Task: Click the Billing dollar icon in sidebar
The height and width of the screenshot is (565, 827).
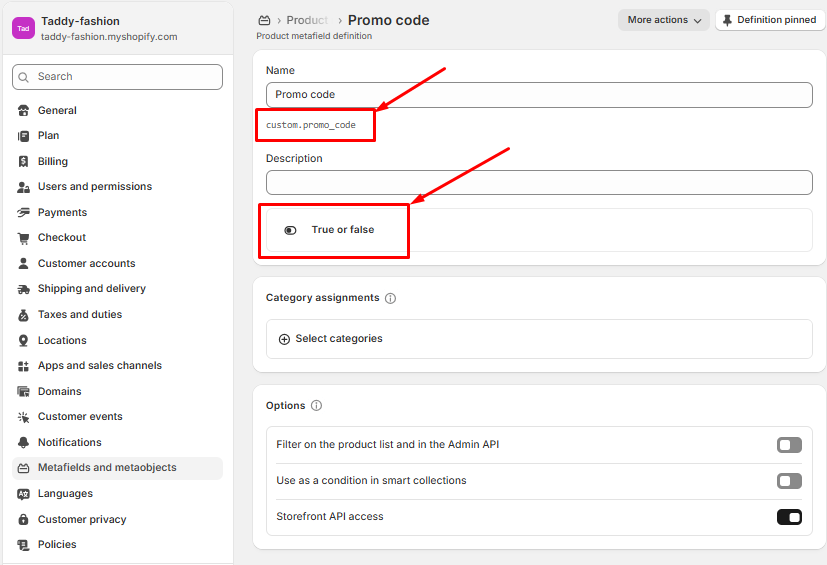Action: [x=24, y=161]
